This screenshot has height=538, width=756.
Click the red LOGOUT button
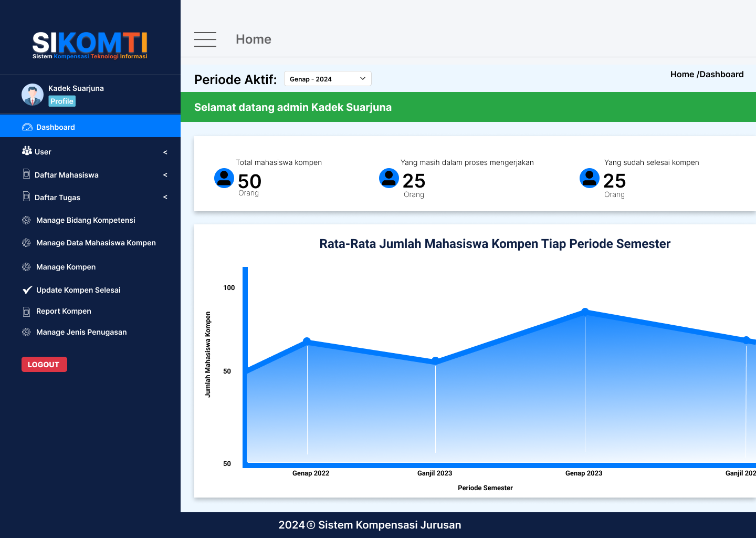(44, 365)
